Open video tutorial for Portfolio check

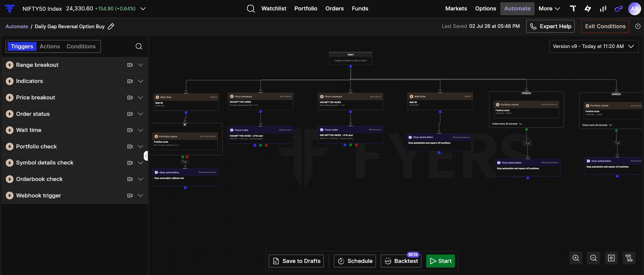pyautogui.click(x=130, y=147)
